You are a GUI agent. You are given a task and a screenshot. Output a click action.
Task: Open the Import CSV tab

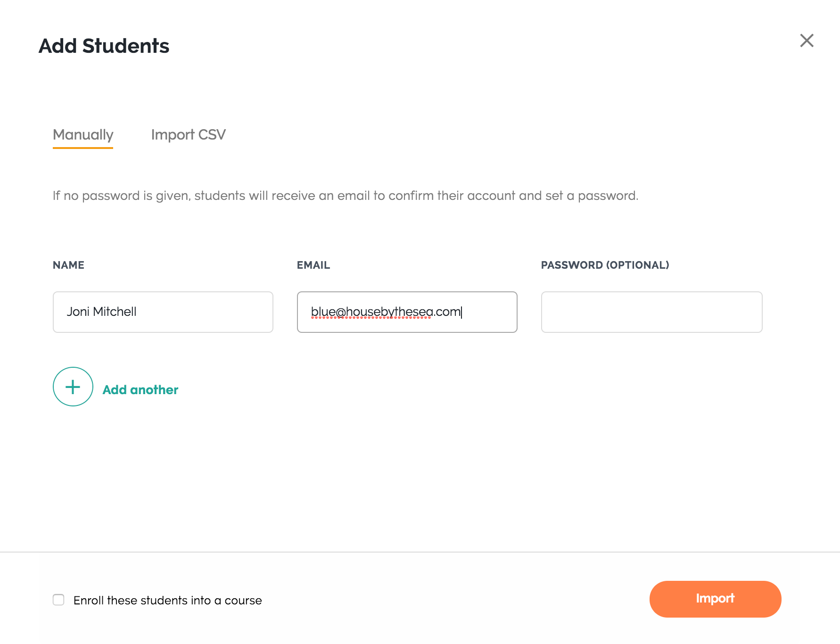[188, 135]
